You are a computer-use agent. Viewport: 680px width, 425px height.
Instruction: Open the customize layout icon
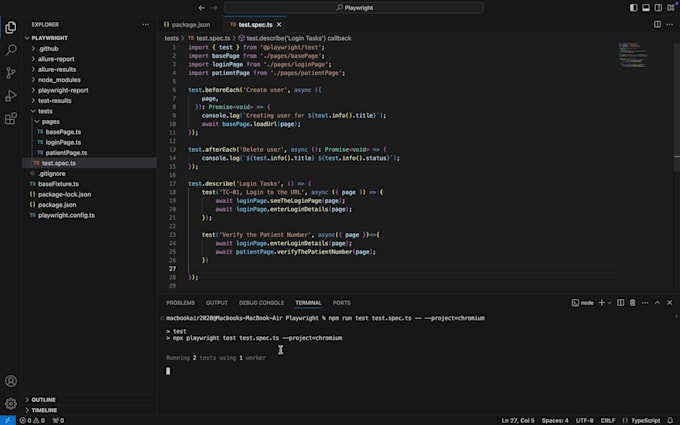[671, 7]
